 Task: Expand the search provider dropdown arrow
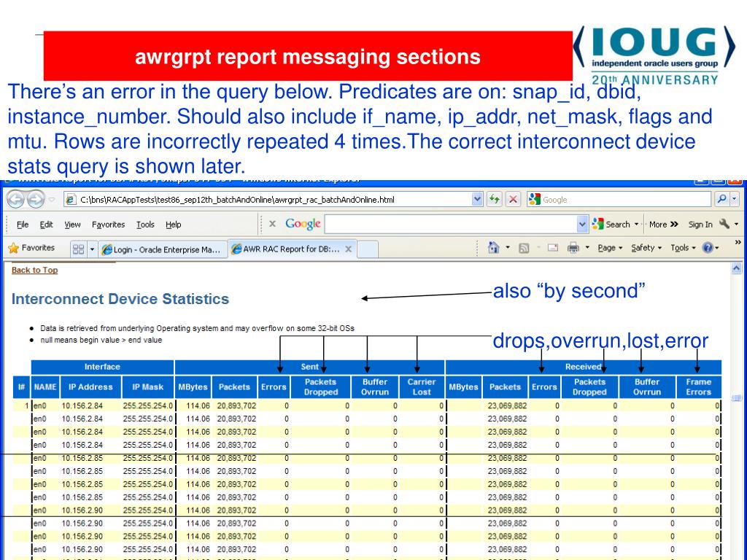(x=735, y=200)
